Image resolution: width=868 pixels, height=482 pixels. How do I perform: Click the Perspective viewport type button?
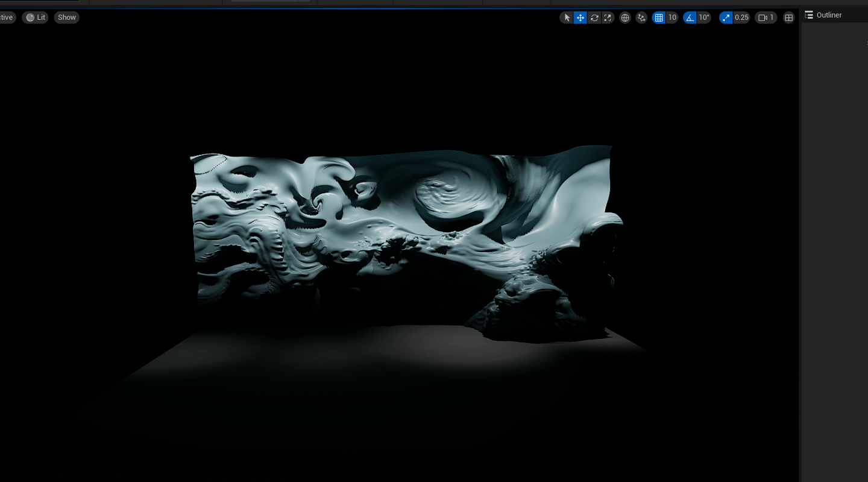pyautogui.click(x=7, y=17)
